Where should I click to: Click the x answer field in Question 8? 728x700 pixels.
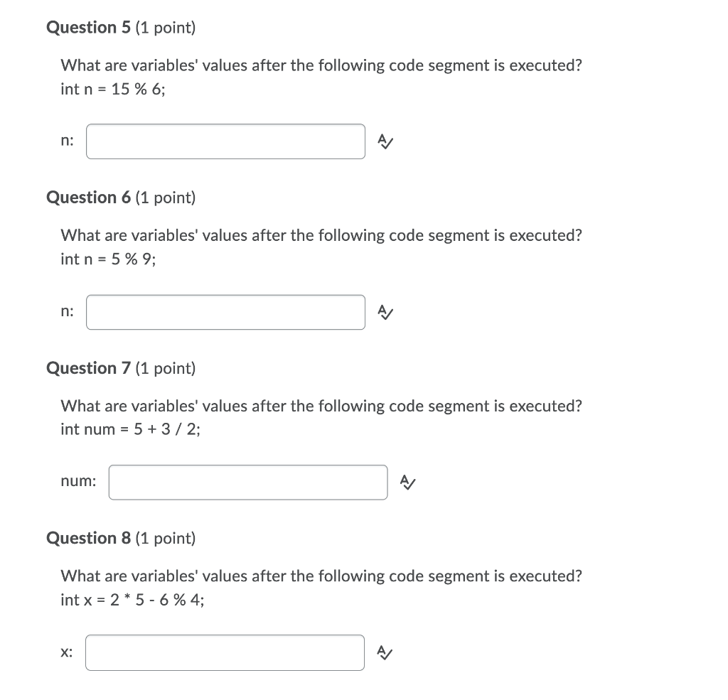click(x=225, y=652)
